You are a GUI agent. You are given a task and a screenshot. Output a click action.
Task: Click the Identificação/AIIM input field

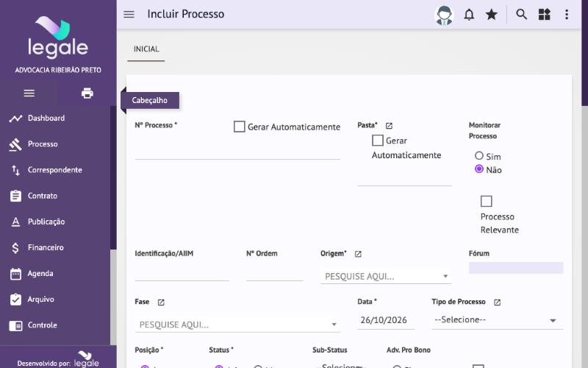point(182,272)
